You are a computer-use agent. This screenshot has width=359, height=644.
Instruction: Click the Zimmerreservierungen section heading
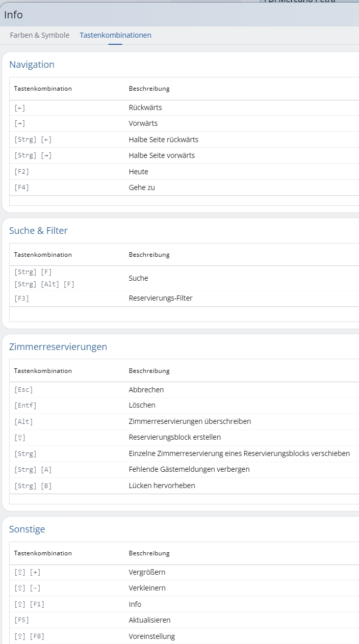point(58,347)
